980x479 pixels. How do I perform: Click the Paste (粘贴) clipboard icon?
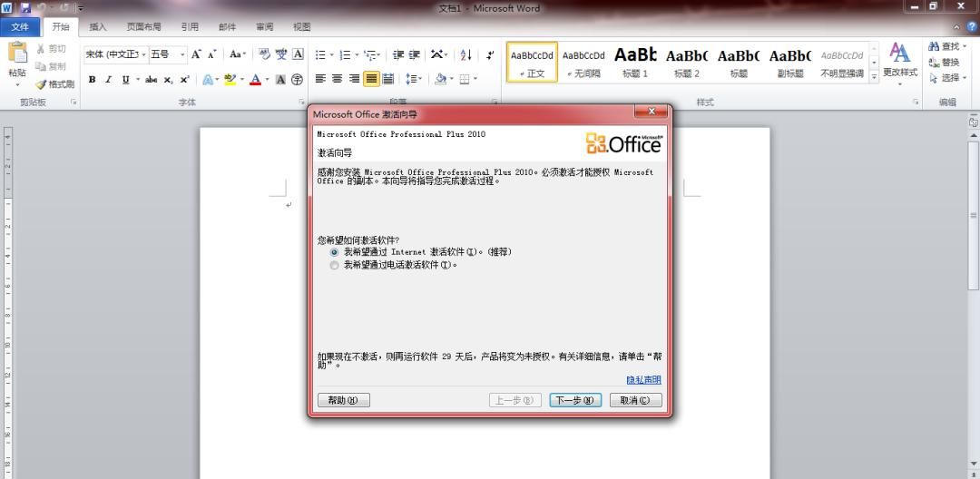(x=17, y=54)
